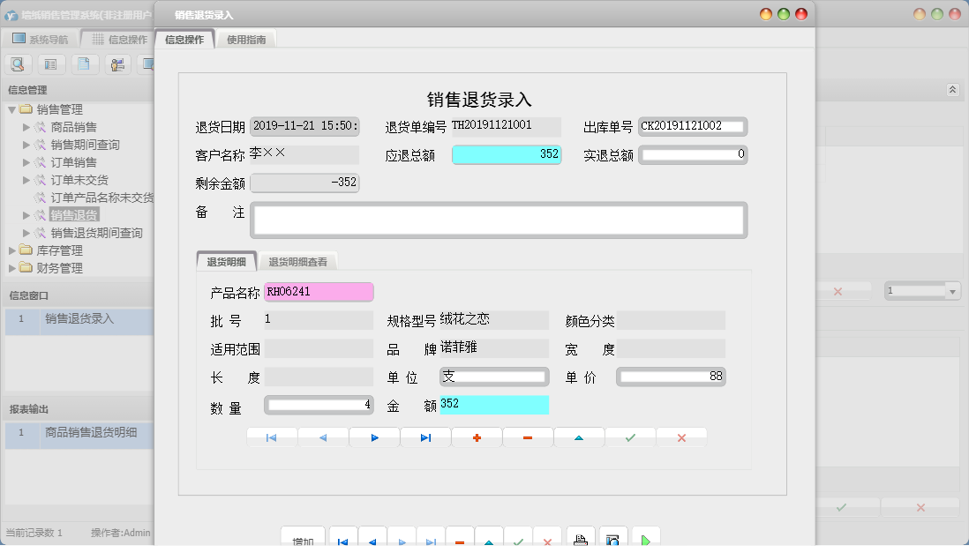Click the add (+) record icon in 退货明细

[477, 437]
